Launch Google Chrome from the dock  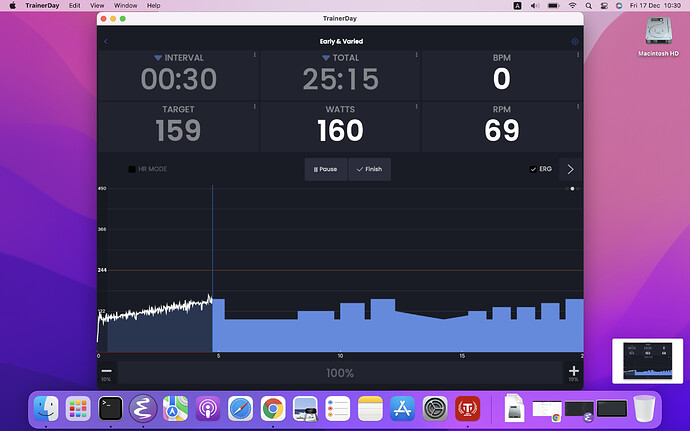coord(273,409)
